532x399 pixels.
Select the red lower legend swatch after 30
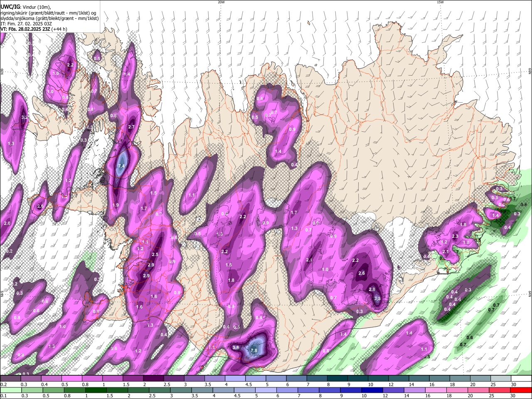521,390
